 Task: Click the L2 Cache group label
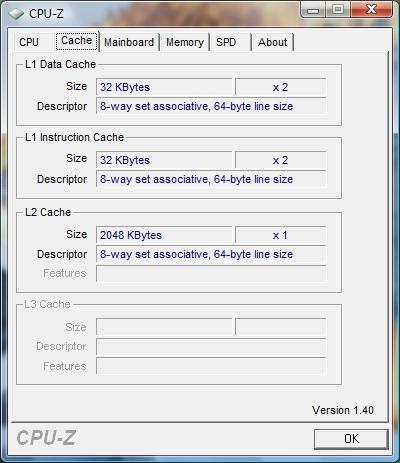(48, 212)
